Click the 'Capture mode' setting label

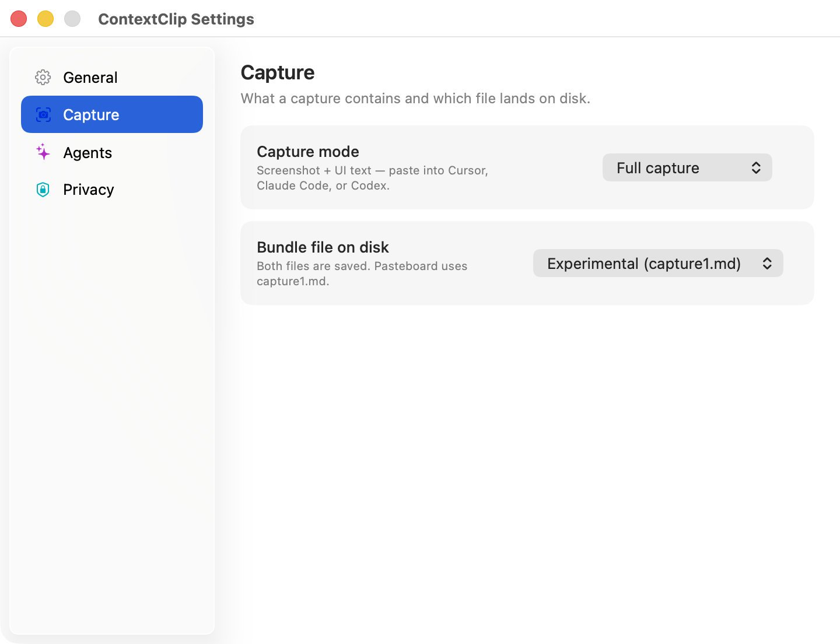pyautogui.click(x=308, y=152)
